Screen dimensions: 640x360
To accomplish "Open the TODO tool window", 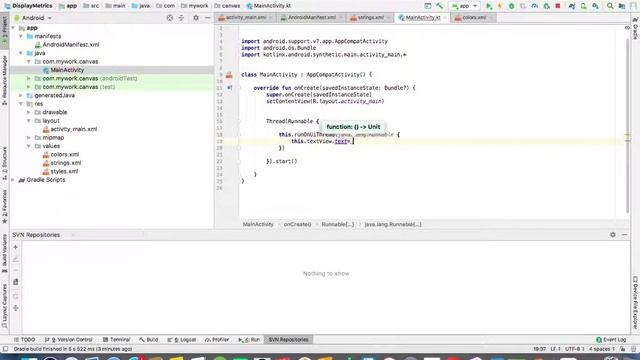I will 24,340.
